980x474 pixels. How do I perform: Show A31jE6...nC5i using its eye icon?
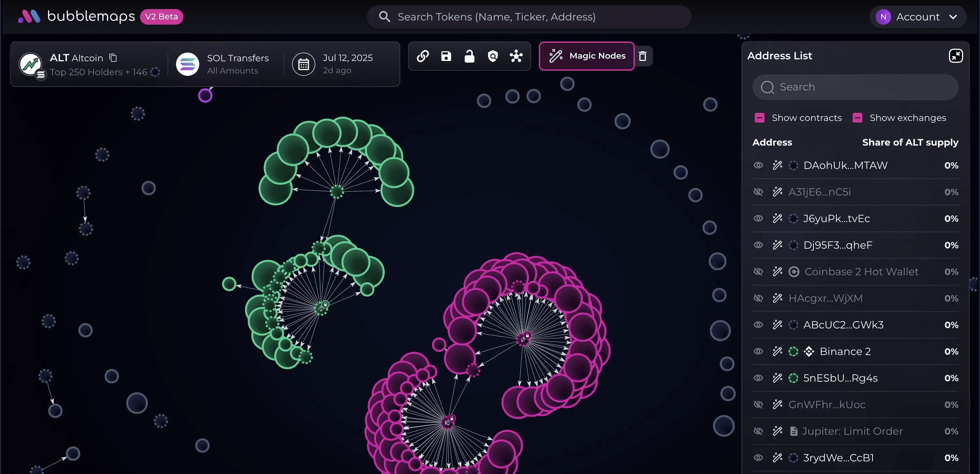(758, 192)
